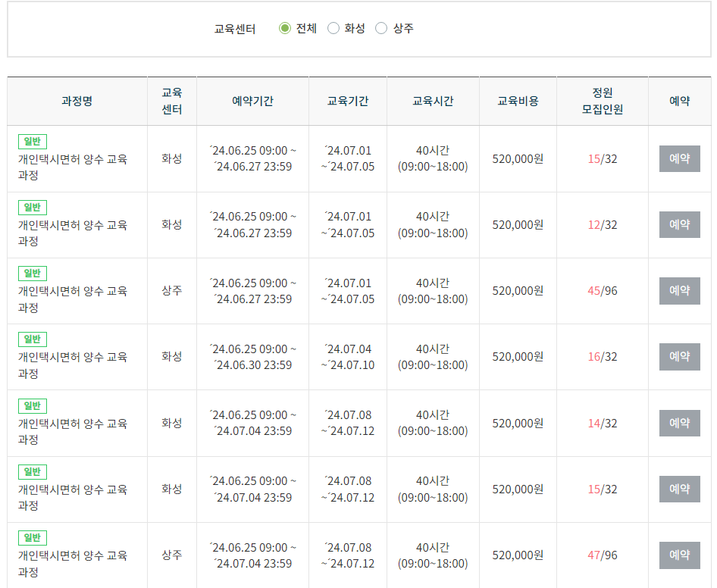Reserve the first ´24.07.08 화성 course

pyautogui.click(x=679, y=423)
